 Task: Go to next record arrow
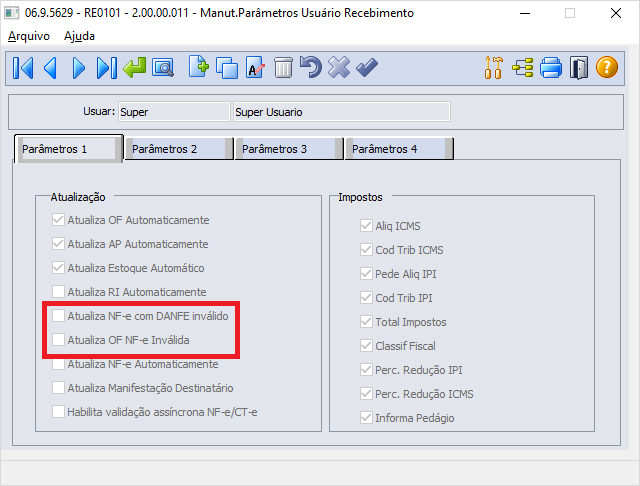point(78,68)
